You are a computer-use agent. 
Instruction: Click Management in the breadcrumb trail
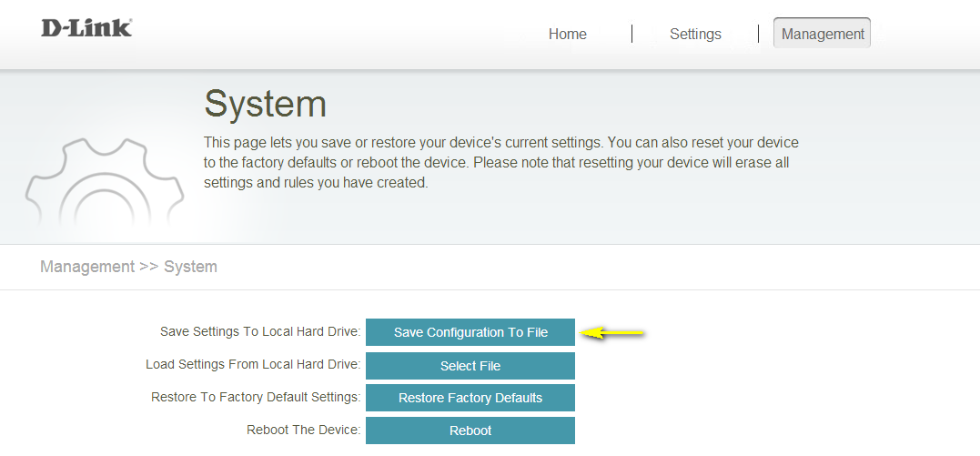[87, 267]
